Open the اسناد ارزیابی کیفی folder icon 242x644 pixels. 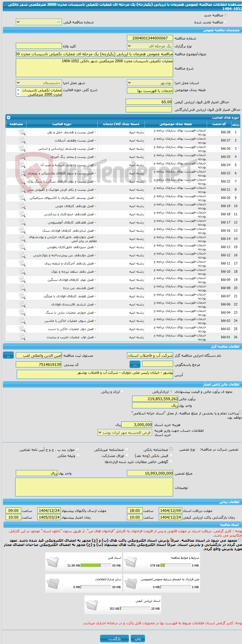click(92, 605)
